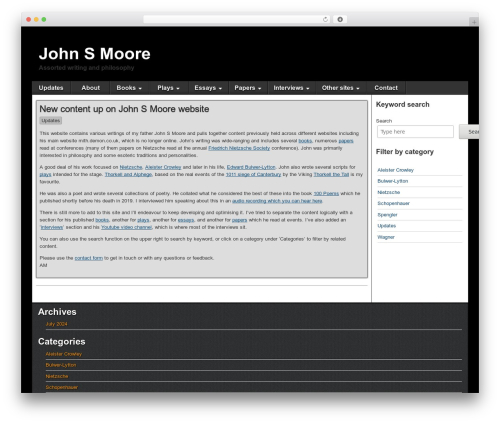Viewport: 500px width, 423px height.
Task: Go to the About page
Action: coord(90,88)
